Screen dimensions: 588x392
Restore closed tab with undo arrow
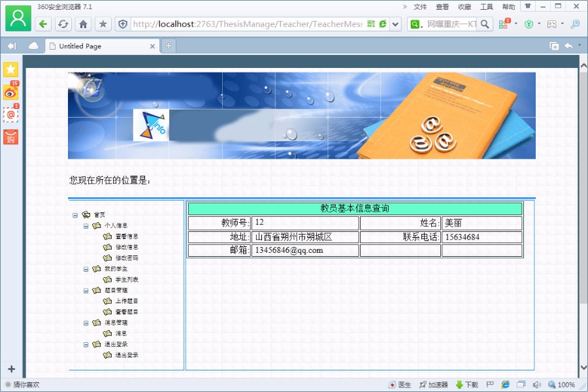coord(569,46)
